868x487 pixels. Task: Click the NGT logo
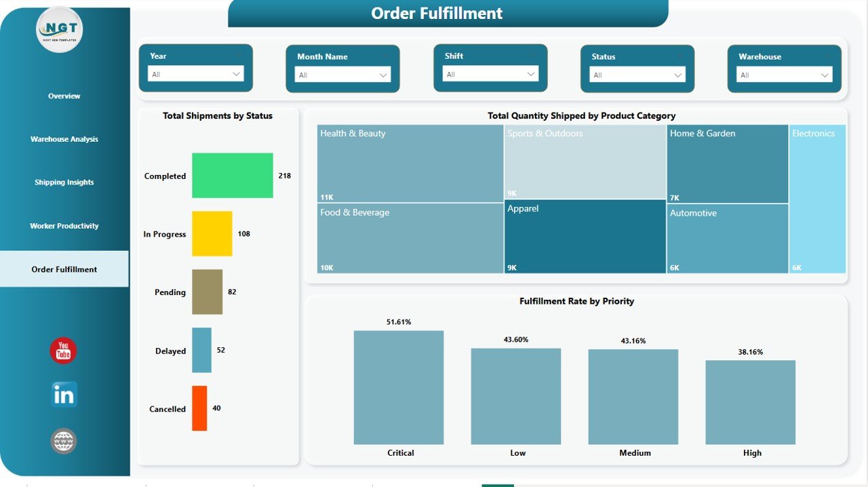59,29
